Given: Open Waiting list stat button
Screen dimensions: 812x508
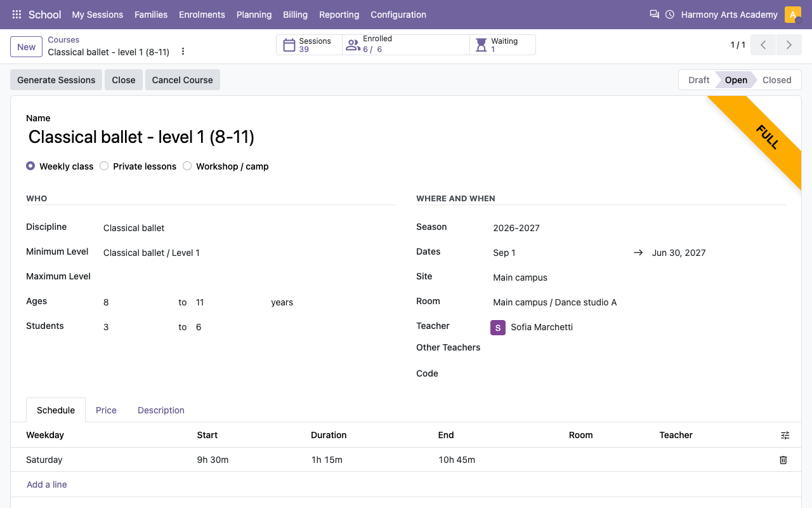Looking at the screenshot, I should [502, 45].
